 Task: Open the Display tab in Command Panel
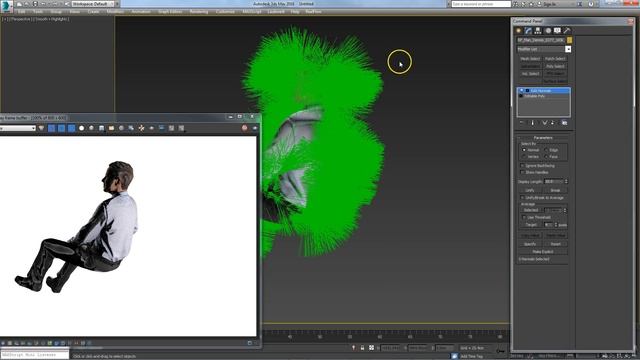click(x=557, y=31)
